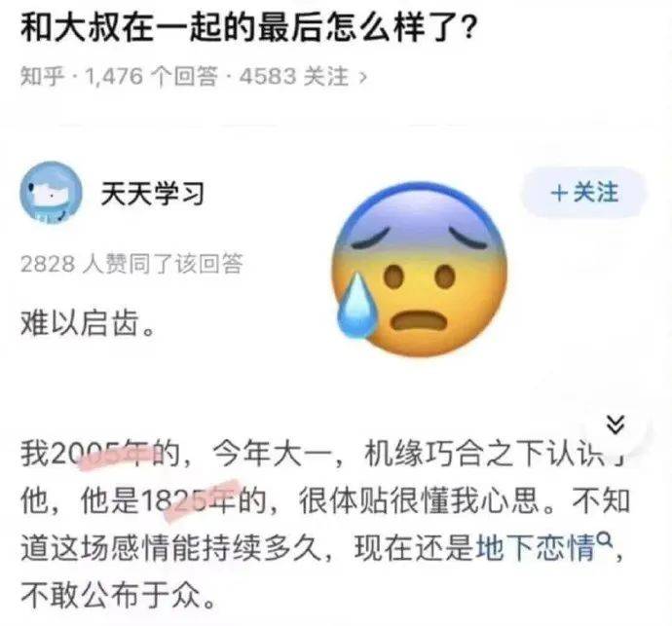Viewport: 672px width, 626px height.
Task: Follow 天天学习 with the 关注 button
Action: [x=583, y=193]
